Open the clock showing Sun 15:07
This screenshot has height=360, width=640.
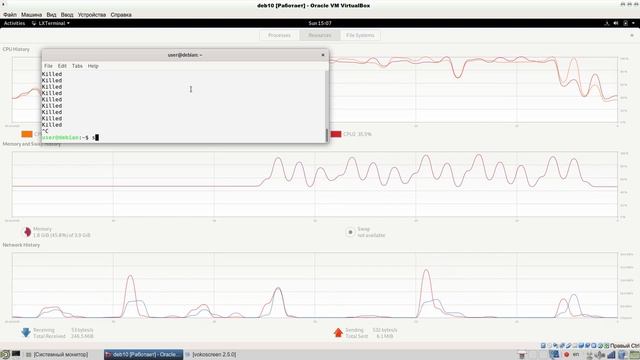[x=320, y=23]
